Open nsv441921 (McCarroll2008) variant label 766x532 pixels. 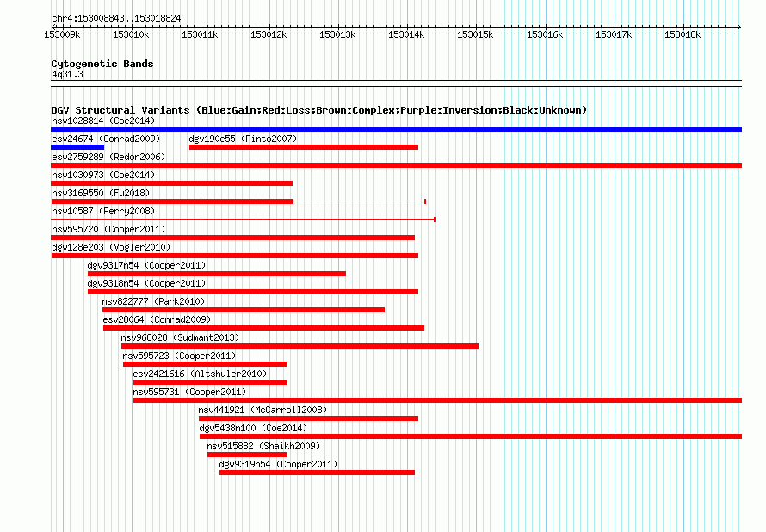[x=263, y=410]
